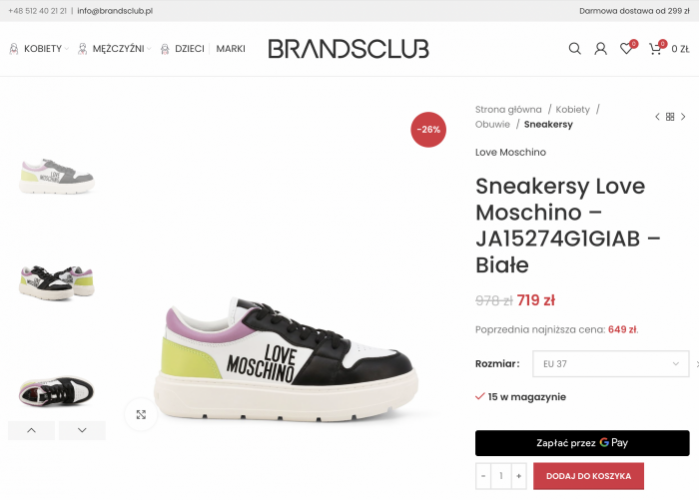The width and height of the screenshot is (700, 500).
Task: Open the Marki menu item
Action: click(x=231, y=49)
